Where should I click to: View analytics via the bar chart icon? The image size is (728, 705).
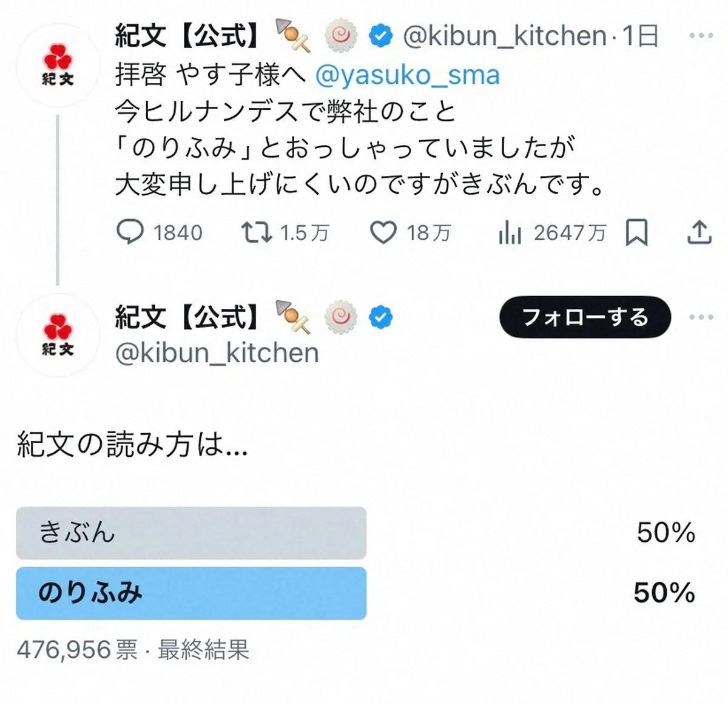tap(511, 232)
